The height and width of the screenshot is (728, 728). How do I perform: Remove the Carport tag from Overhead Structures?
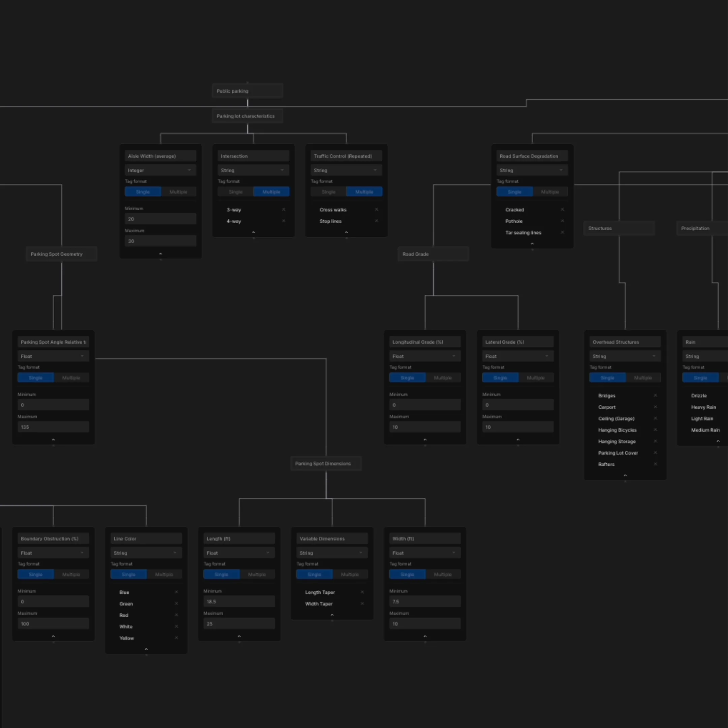(655, 407)
